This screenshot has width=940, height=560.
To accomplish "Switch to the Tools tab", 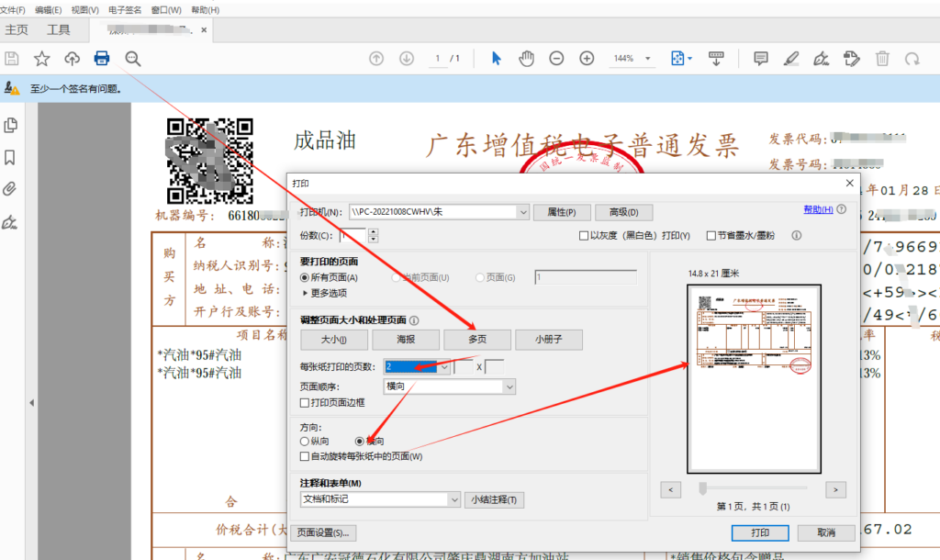I will pos(58,28).
